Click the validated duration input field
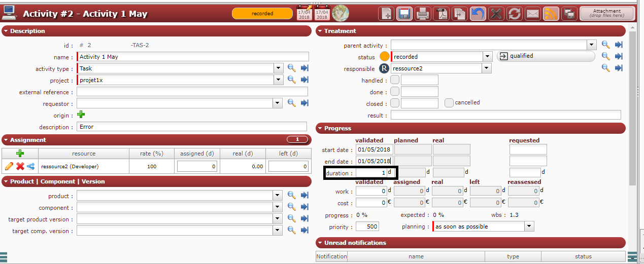The height and width of the screenshot is (264, 644). [371, 173]
